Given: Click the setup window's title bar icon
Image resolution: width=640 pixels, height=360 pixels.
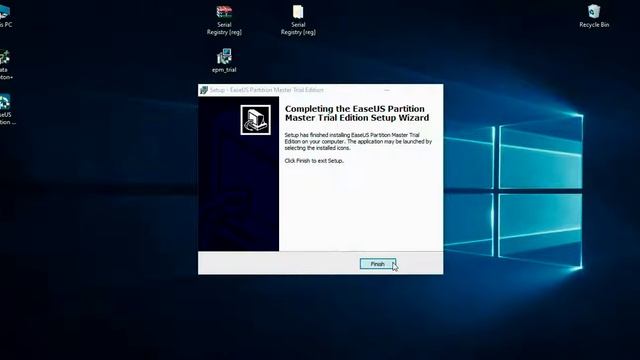Looking at the screenshot, I should tap(204, 90).
